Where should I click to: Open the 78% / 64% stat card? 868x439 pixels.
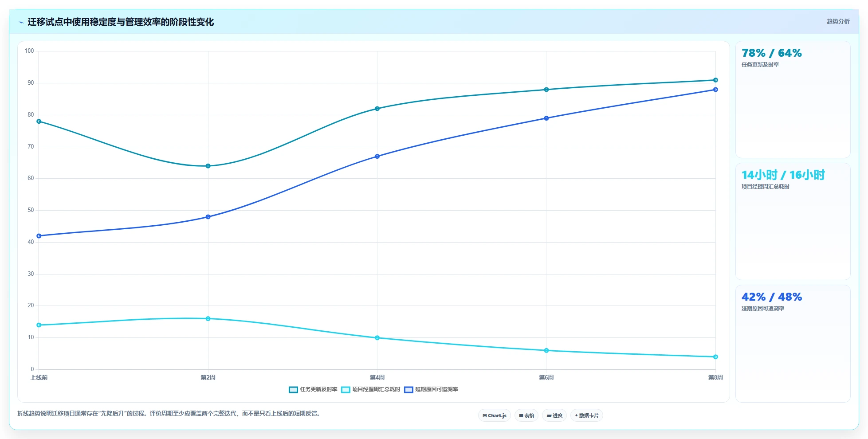pyautogui.click(x=793, y=100)
